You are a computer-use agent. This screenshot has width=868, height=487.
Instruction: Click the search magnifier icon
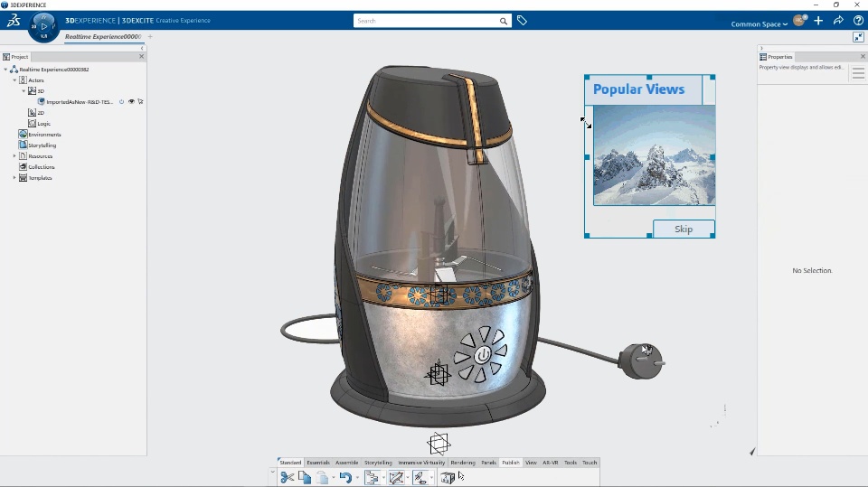pyautogui.click(x=504, y=21)
